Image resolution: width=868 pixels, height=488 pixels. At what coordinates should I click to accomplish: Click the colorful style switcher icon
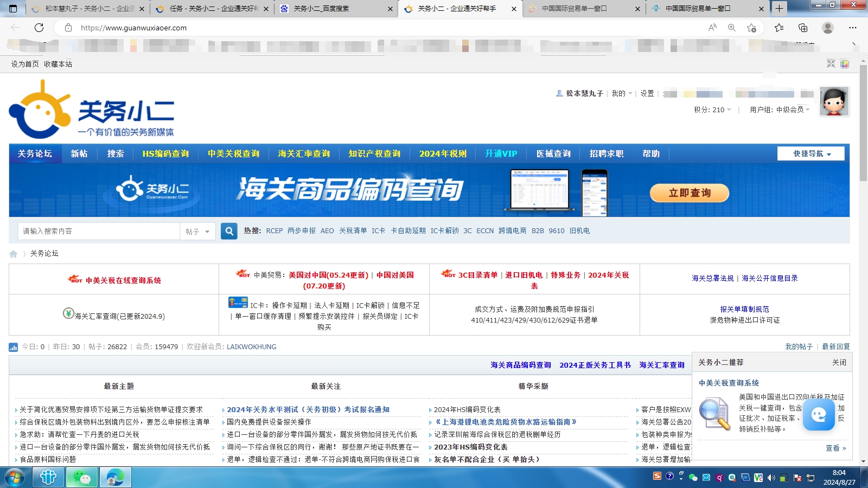[845, 64]
